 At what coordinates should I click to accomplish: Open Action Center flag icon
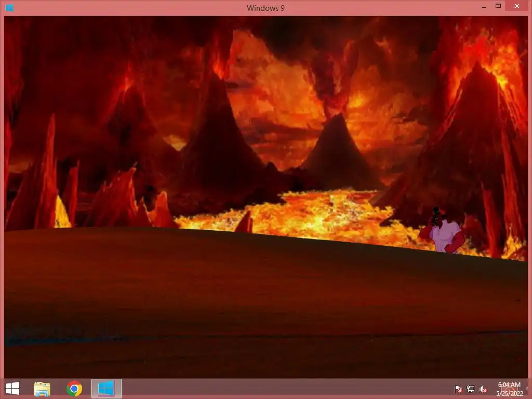point(458,389)
